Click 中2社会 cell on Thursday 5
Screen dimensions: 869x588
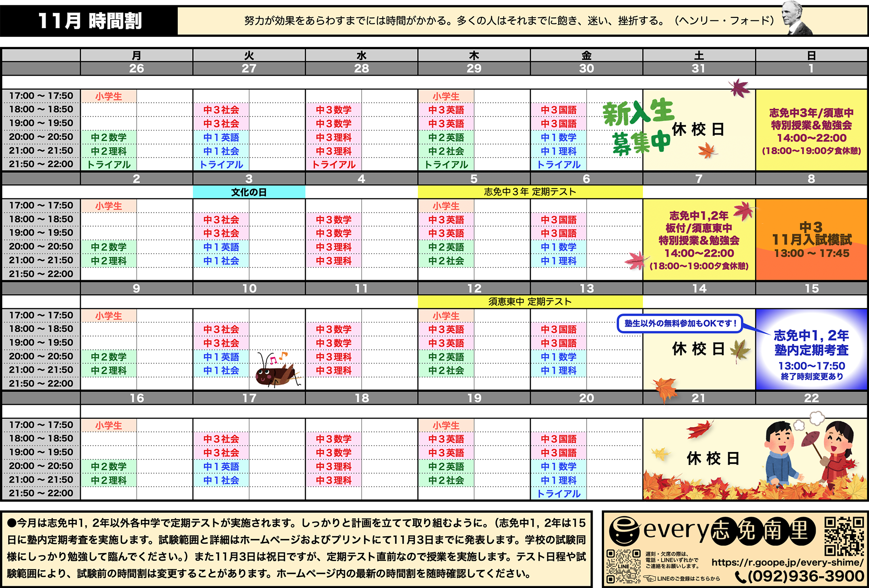click(x=446, y=261)
